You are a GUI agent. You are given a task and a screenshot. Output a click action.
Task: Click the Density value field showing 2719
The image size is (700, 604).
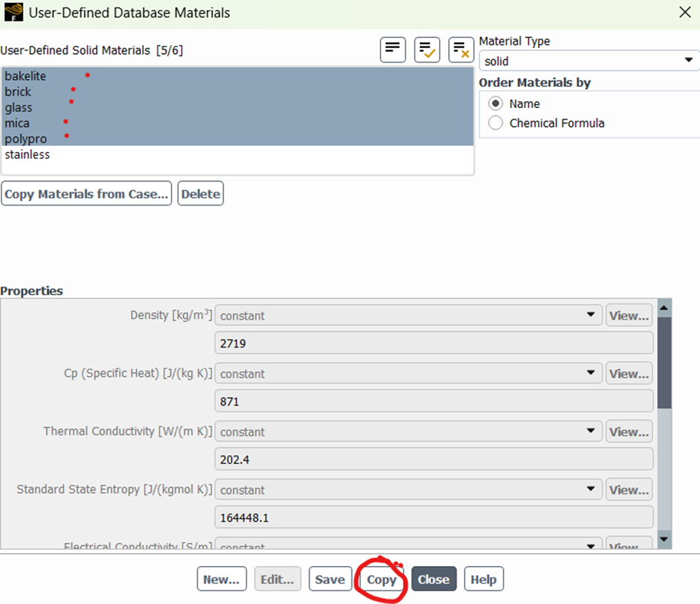pos(434,342)
